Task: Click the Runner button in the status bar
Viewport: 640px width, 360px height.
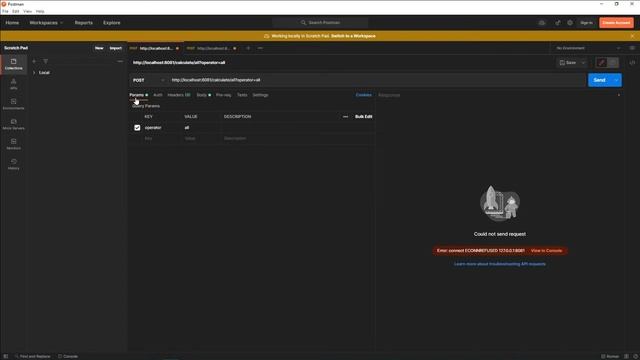Action: 610,356
